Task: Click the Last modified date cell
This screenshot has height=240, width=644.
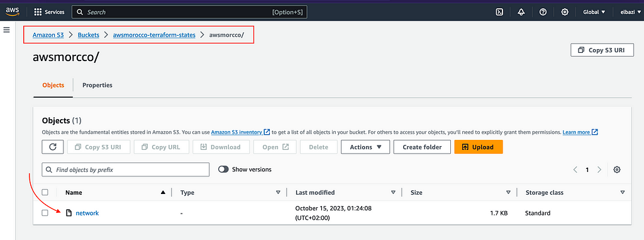Action: tap(333, 213)
